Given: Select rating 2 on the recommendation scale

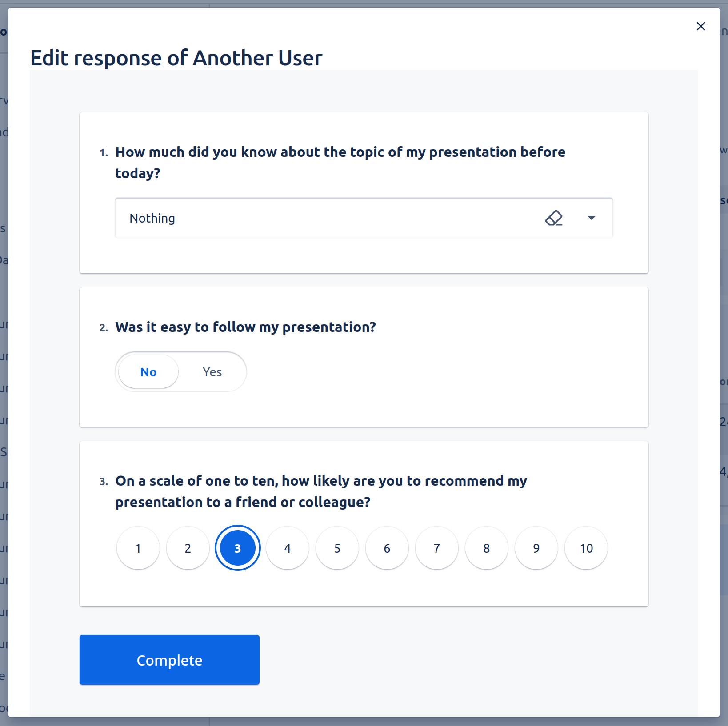Looking at the screenshot, I should click(x=188, y=548).
